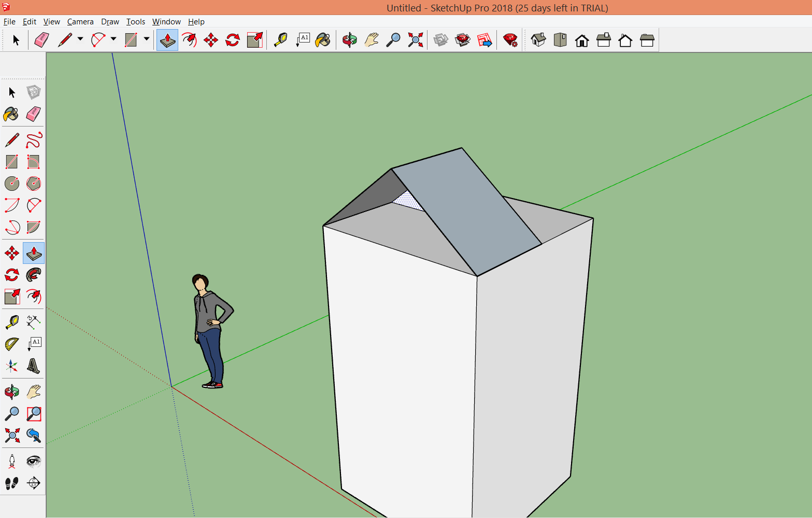Open the Rectangle tool dropdown
This screenshot has width=812, height=518.
click(x=146, y=39)
